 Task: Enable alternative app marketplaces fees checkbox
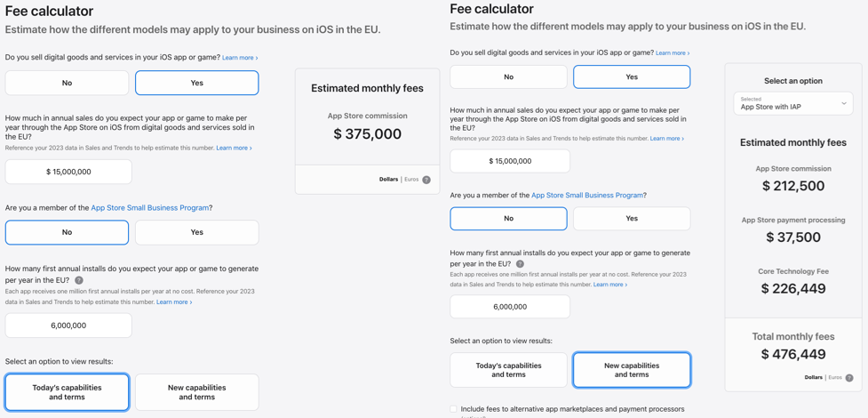tap(454, 409)
